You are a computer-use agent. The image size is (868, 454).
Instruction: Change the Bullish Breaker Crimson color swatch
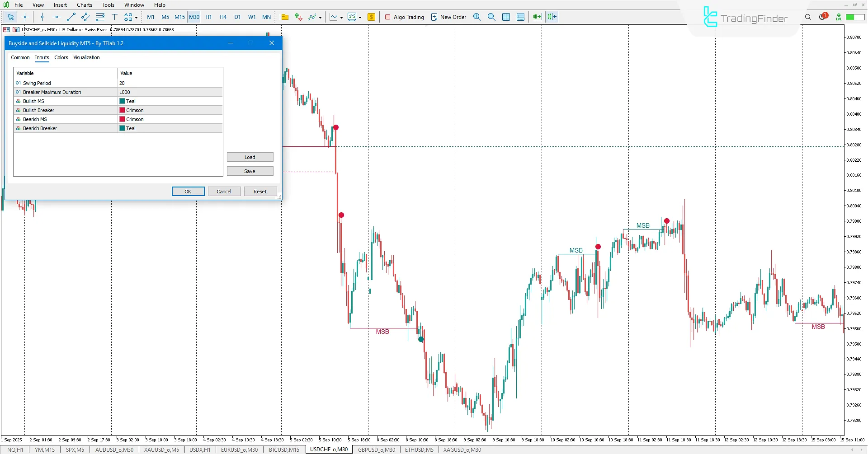[x=121, y=110]
